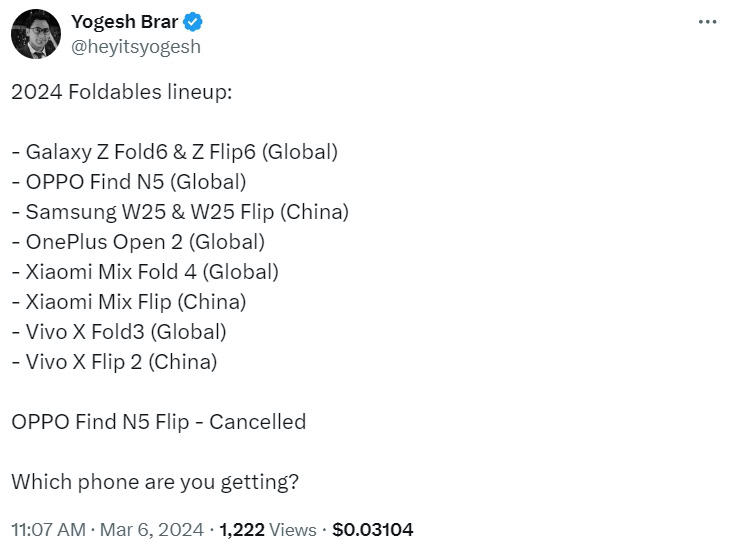735x551 pixels.
Task: Click the Samsung W25 & W25 Flip line
Action: pyautogui.click(x=180, y=212)
